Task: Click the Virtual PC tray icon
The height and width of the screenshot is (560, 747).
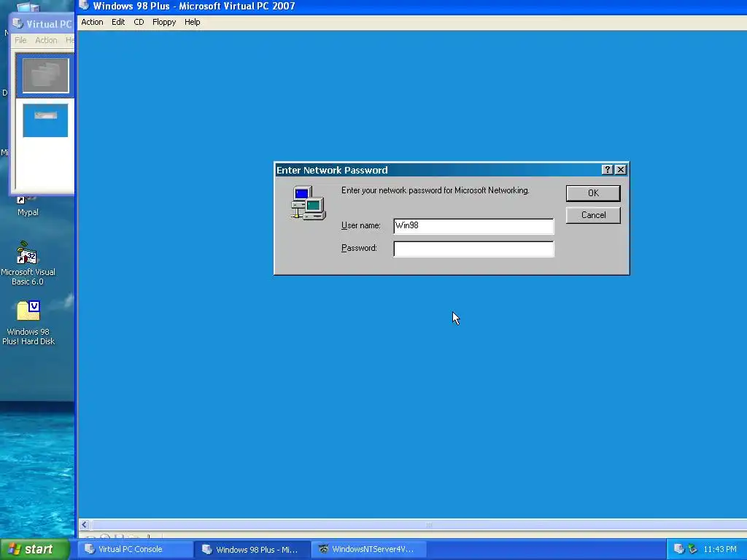Action: pos(679,549)
